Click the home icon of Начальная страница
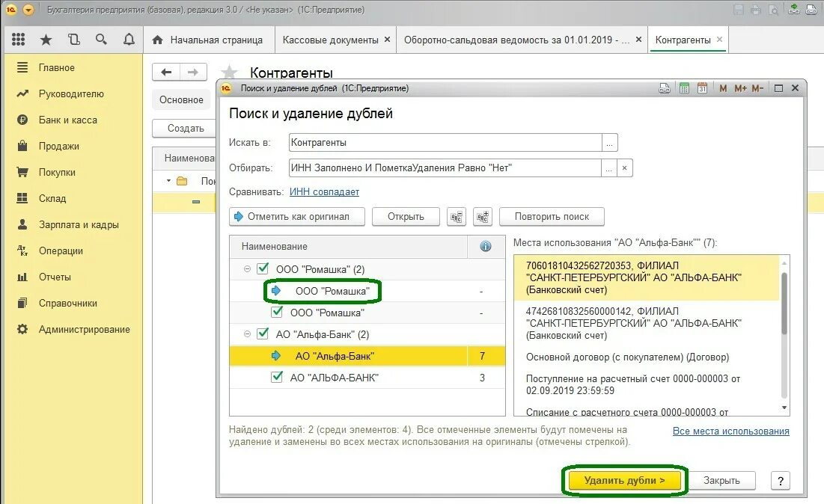The width and height of the screenshot is (824, 504). 157,40
